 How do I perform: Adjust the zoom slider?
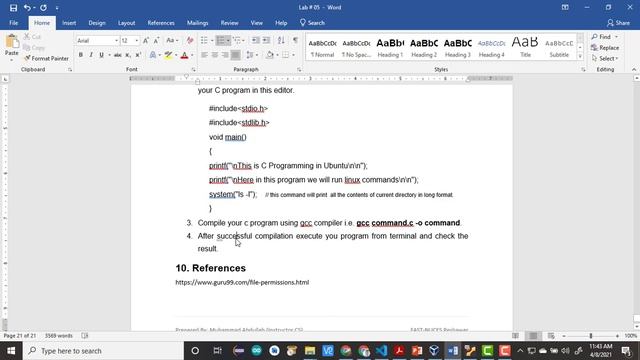click(591, 336)
